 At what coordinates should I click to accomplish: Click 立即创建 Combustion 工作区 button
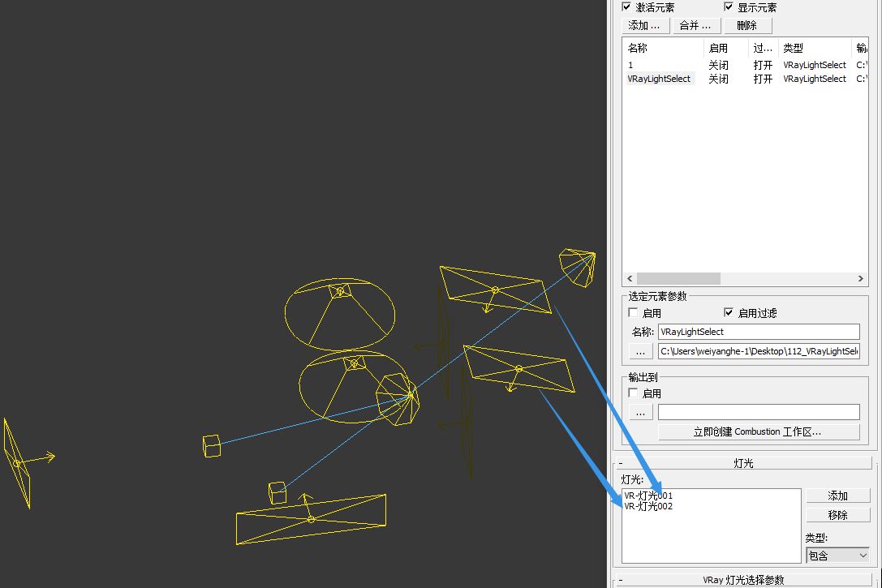coord(758,432)
